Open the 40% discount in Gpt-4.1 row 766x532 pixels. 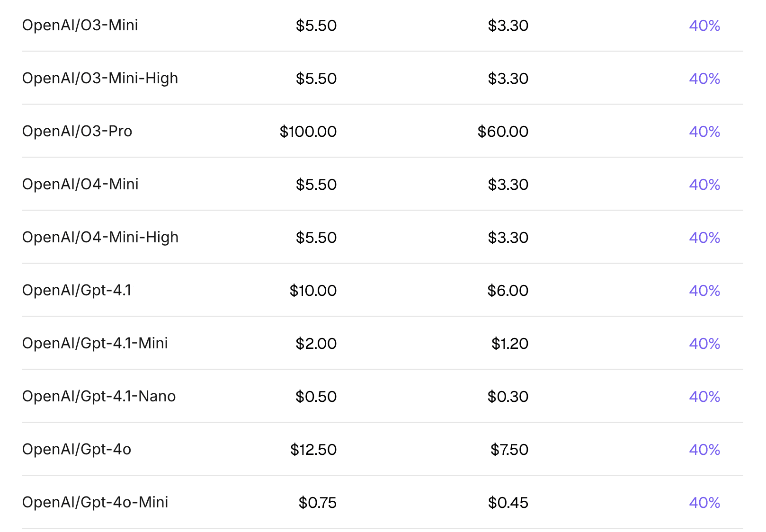(x=704, y=291)
